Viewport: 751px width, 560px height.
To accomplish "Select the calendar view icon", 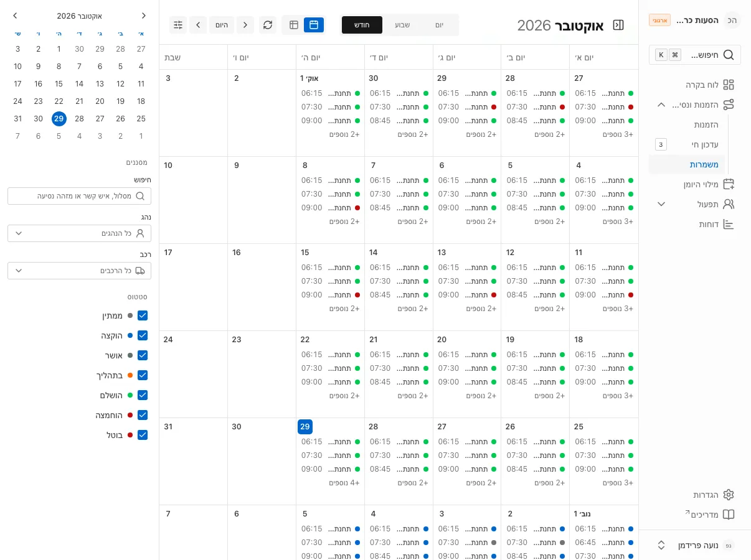I will tap(314, 25).
